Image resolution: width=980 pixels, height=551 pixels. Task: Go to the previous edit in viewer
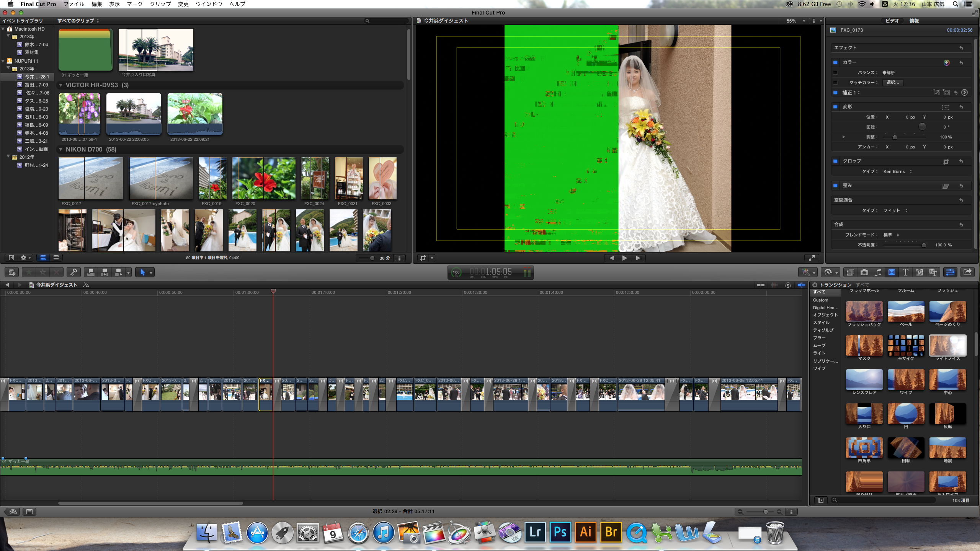coord(611,258)
